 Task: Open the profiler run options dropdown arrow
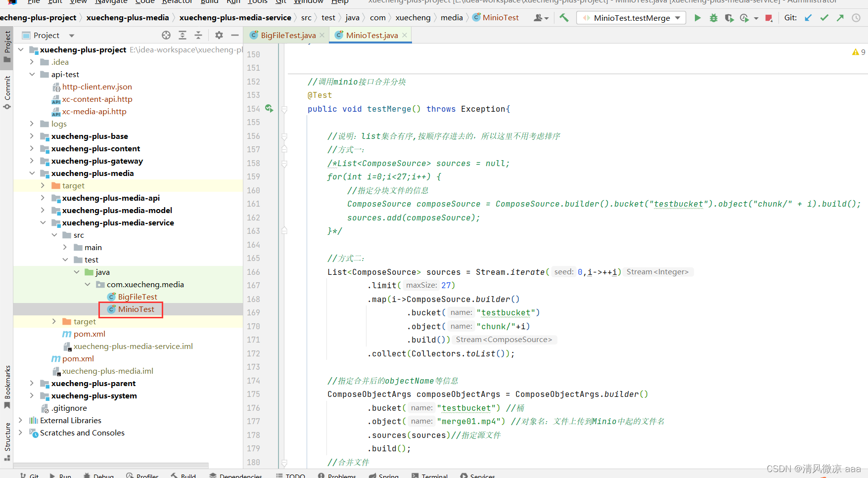756,18
